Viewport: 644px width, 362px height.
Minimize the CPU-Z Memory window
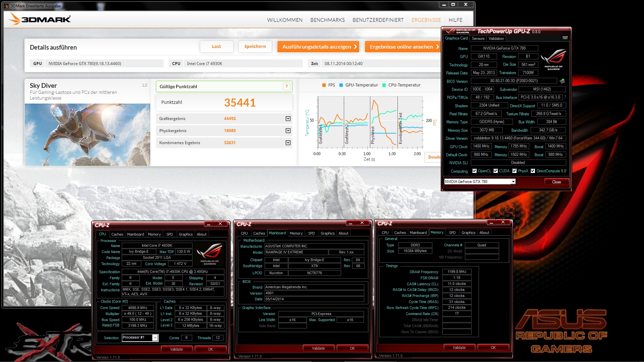(491, 222)
